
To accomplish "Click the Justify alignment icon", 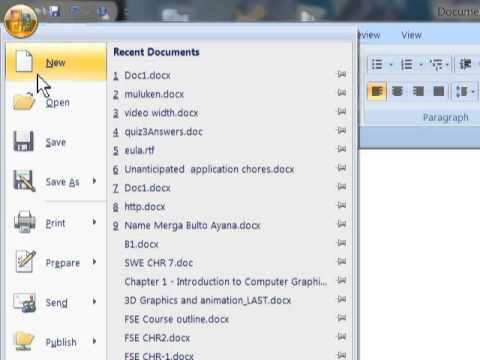I will 439,91.
